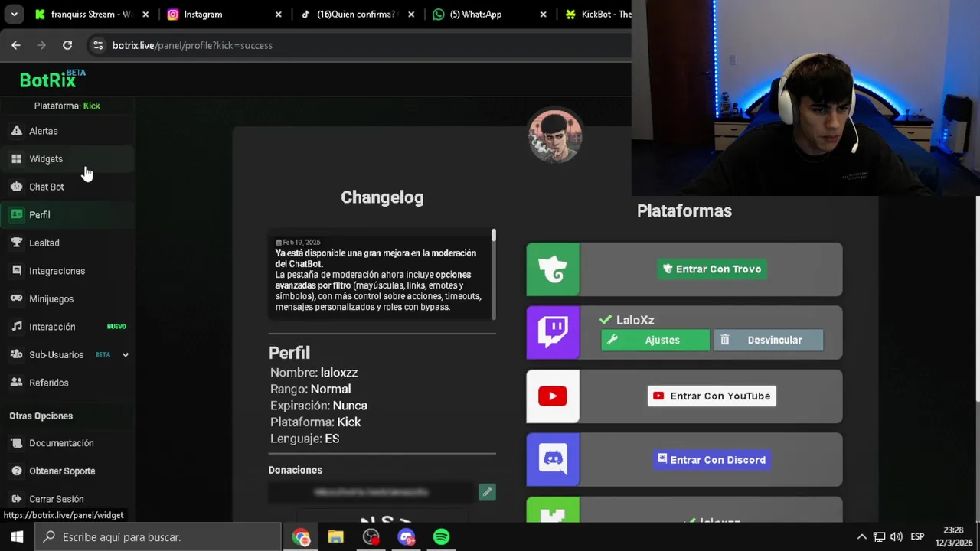This screenshot has width=980, height=551.
Task: Open the Sub-Usuarios users icon
Action: point(16,354)
